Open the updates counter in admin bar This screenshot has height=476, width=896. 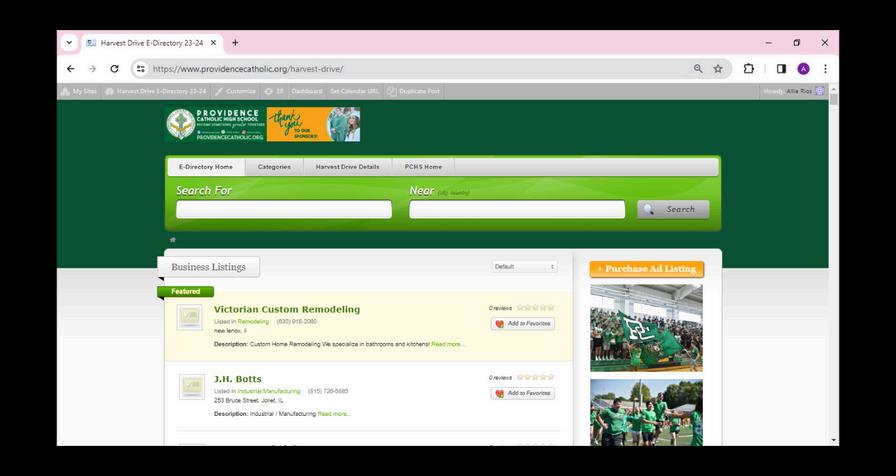pos(274,91)
